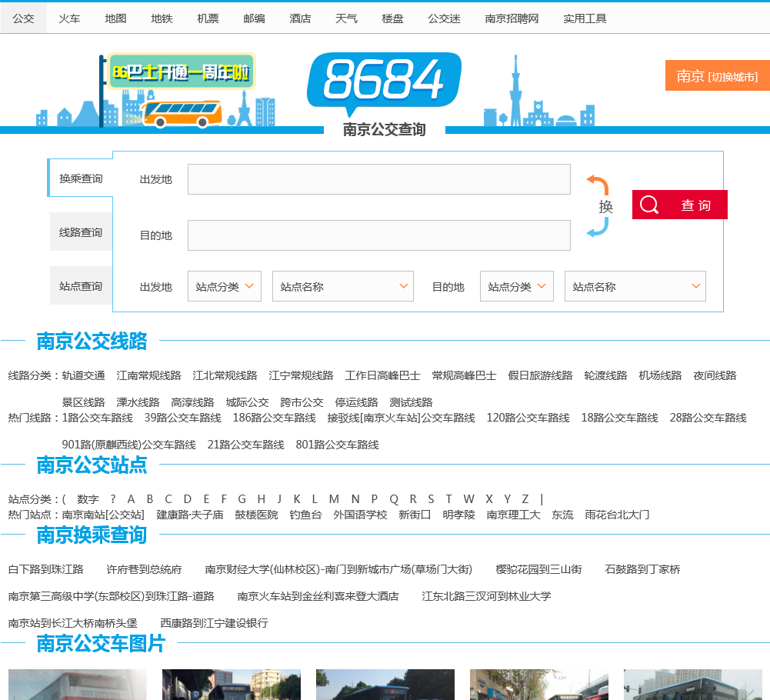Open the middle bus photo thumbnail
Viewport: 770px width, 700px height.
[385, 685]
